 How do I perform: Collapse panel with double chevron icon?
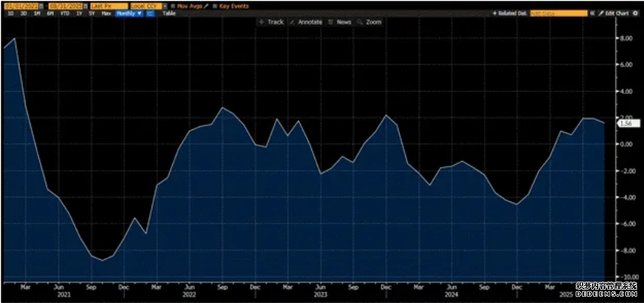pyautogui.click(x=592, y=13)
